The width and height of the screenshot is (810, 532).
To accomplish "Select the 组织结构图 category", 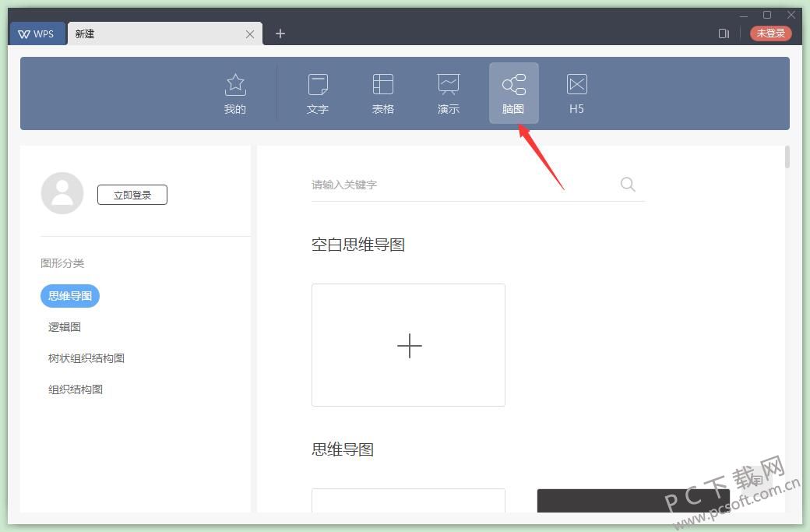I will [75, 389].
